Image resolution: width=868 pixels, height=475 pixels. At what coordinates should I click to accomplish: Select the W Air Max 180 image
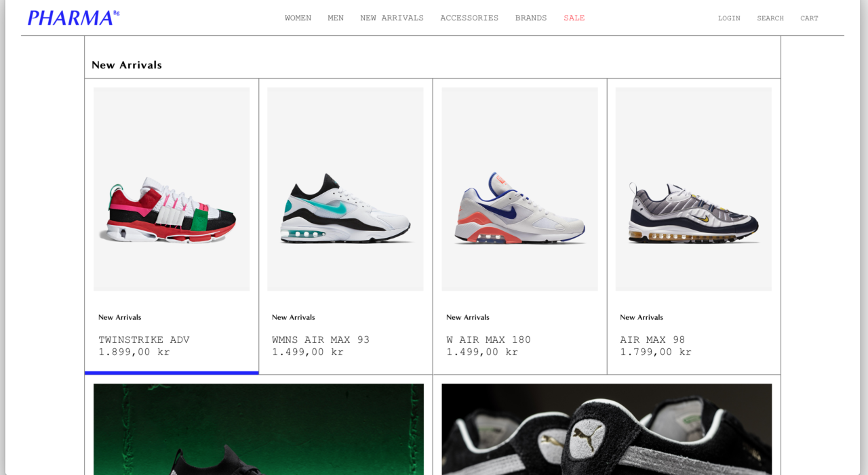pos(519,189)
